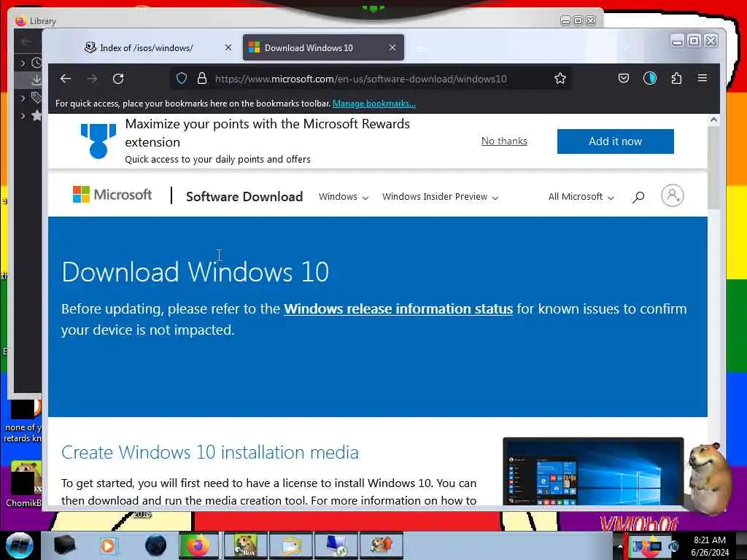Close the Download Windows 10 tab
747x560 pixels.
point(392,47)
